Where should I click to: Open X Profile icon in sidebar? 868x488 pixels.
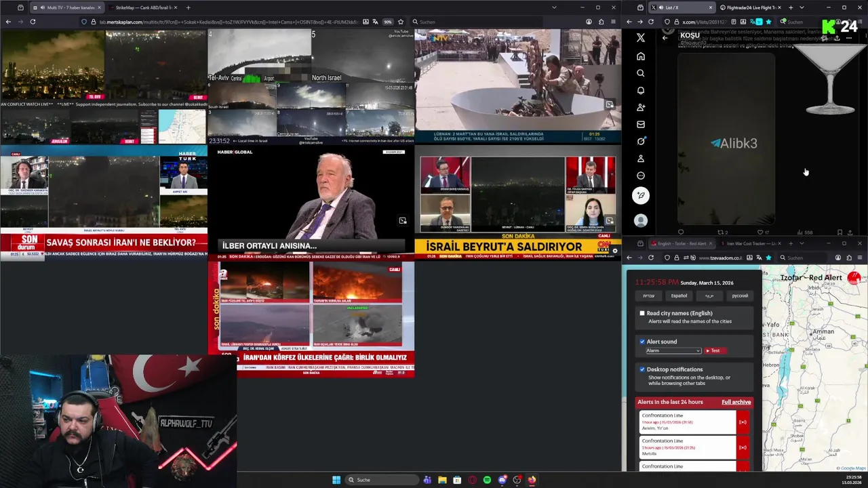click(x=641, y=159)
